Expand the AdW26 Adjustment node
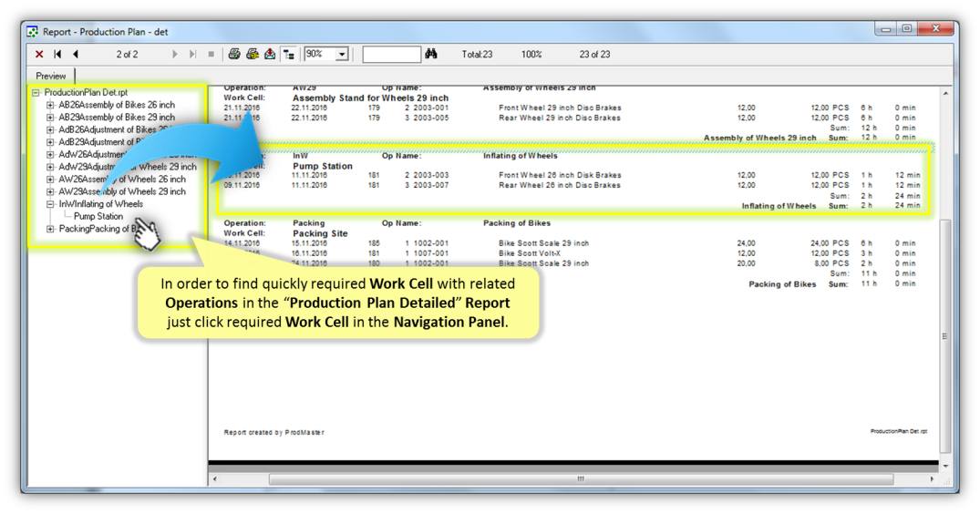Viewport: 980px width, 514px height. [x=50, y=154]
